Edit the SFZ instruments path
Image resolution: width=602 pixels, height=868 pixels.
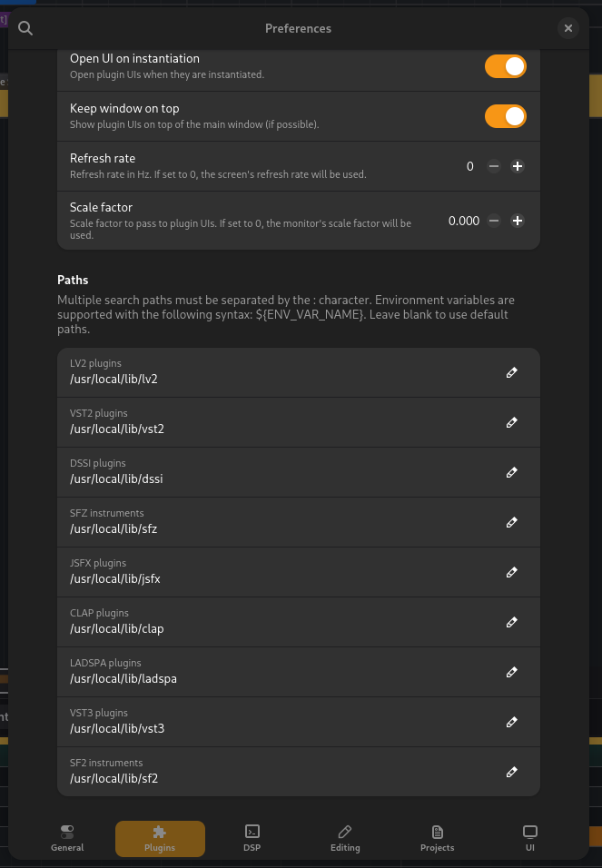click(512, 522)
